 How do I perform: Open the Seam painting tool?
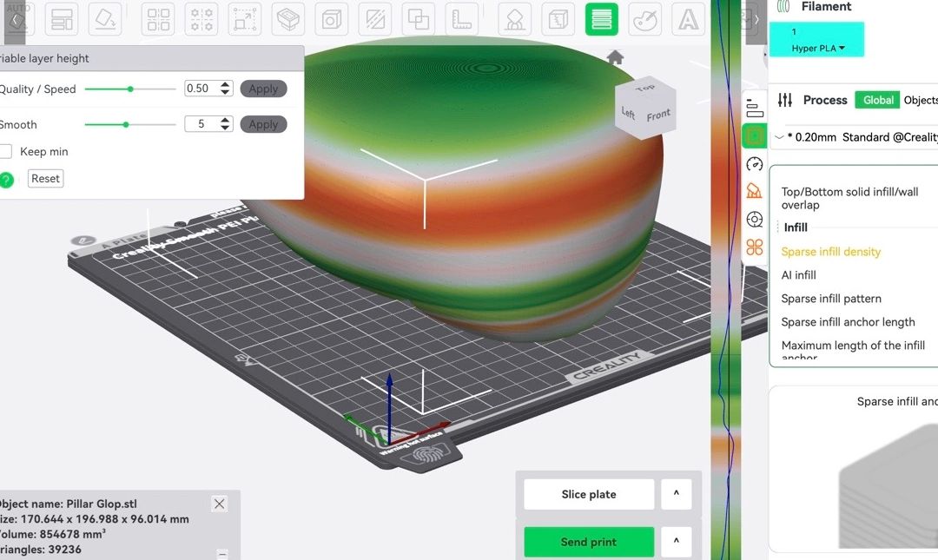(x=558, y=20)
